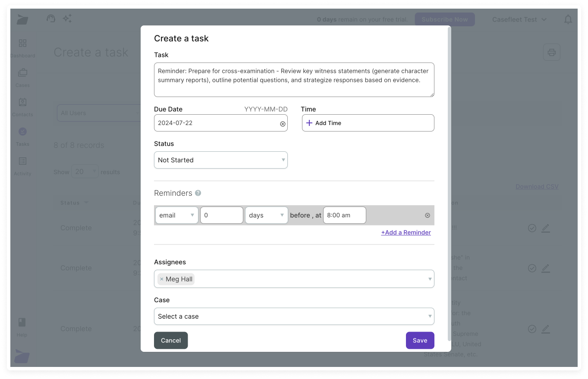Clear the 2024-07-22 due date
This screenshot has width=588, height=379.
click(x=283, y=124)
